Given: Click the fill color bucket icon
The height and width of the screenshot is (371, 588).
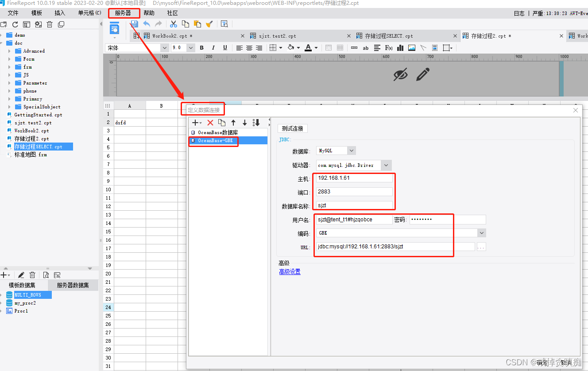Looking at the screenshot, I should (x=291, y=48).
